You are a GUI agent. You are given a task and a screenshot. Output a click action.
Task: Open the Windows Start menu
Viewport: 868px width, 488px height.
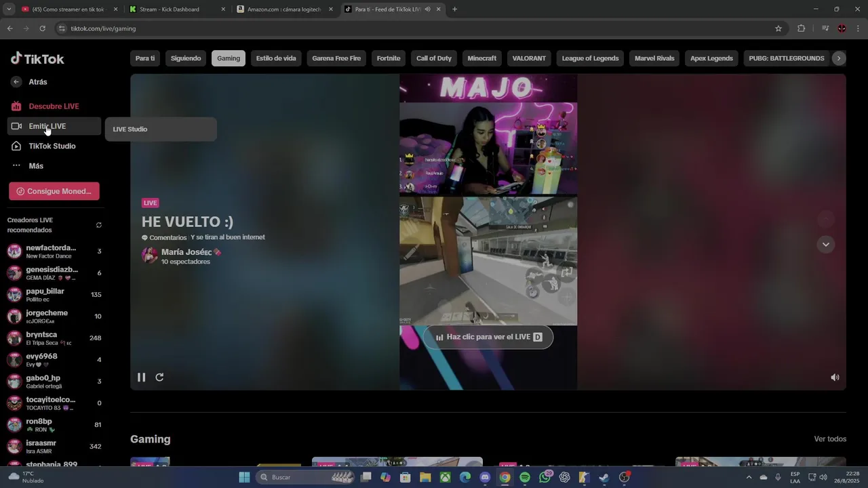pos(244,477)
